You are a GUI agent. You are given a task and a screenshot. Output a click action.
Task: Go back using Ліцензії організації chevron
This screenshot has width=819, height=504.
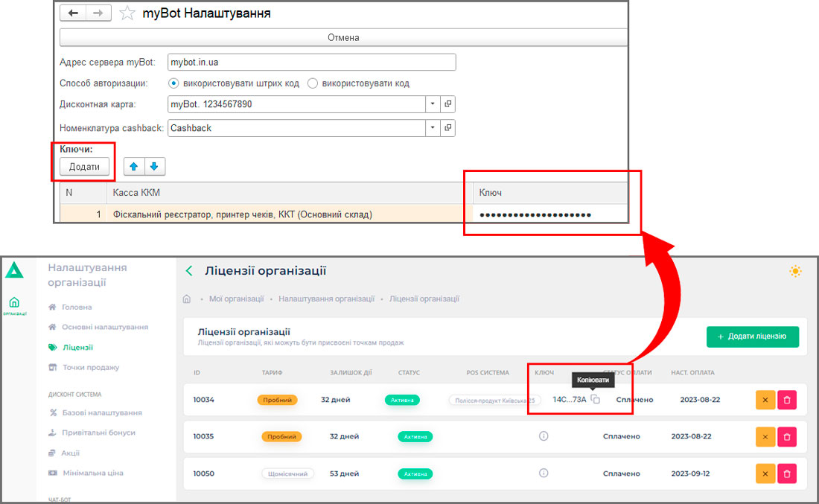189,271
